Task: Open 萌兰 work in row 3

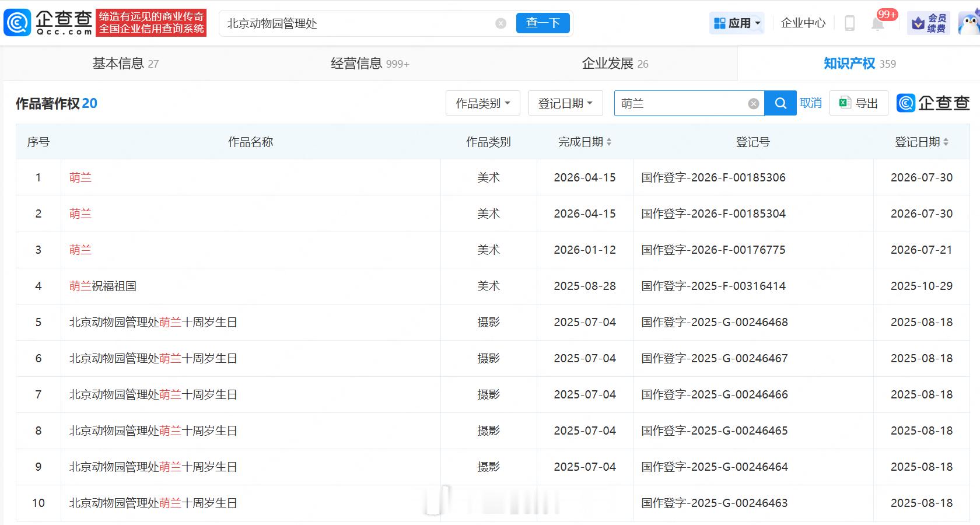Action: coord(80,250)
